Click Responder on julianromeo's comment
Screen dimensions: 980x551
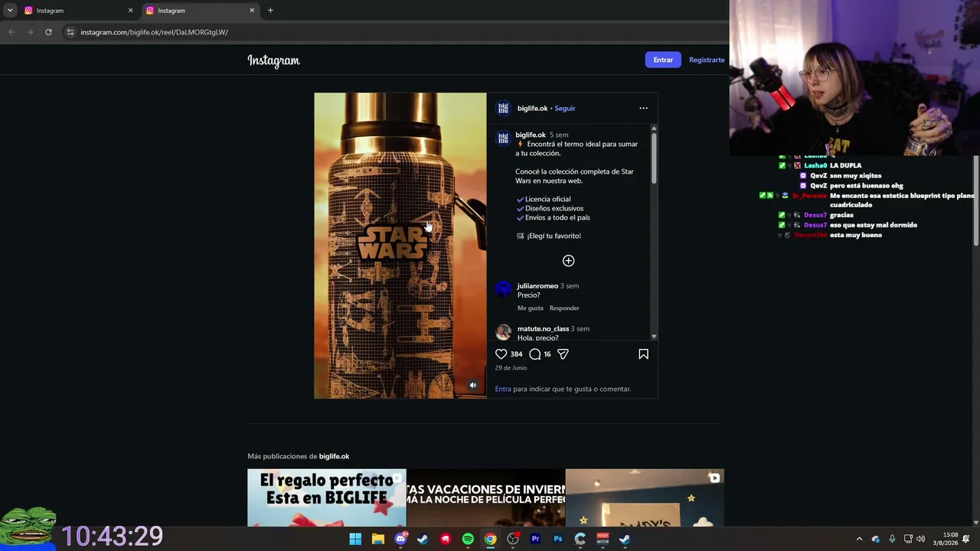point(564,308)
